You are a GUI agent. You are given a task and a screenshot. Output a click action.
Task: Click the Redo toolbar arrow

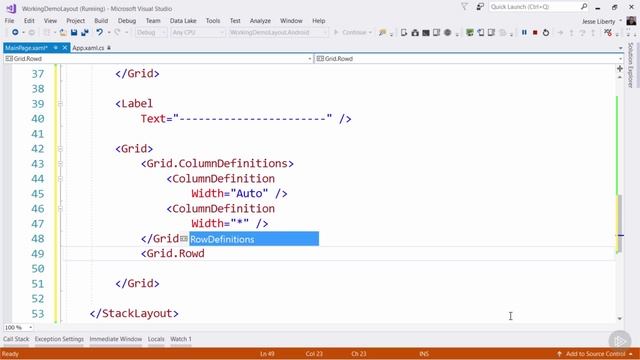coord(118,32)
